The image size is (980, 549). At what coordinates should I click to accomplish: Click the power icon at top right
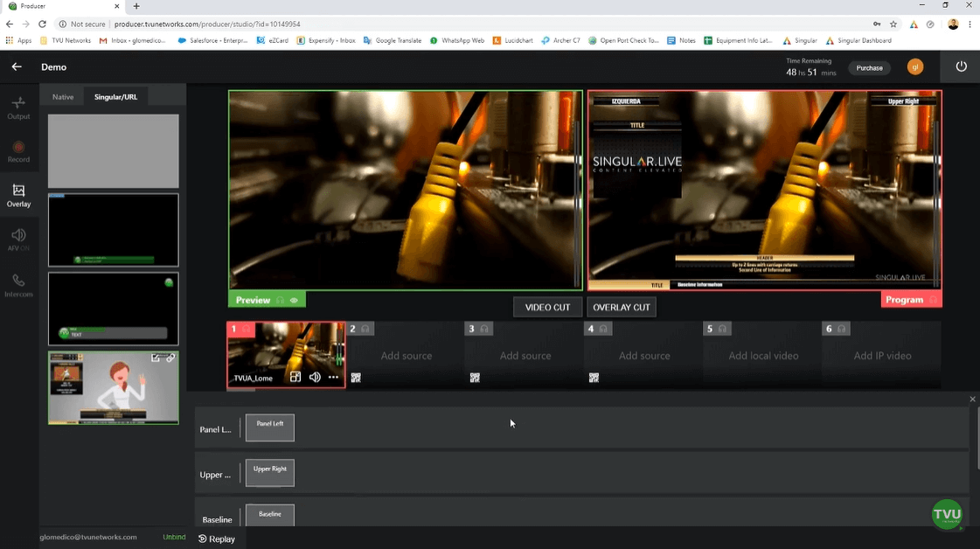pyautogui.click(x=962, y=66)
